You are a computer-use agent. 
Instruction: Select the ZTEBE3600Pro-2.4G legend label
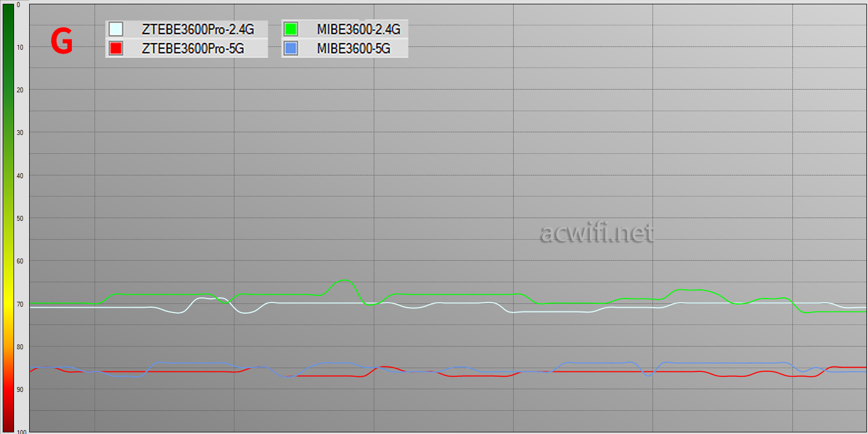[198, 29]
